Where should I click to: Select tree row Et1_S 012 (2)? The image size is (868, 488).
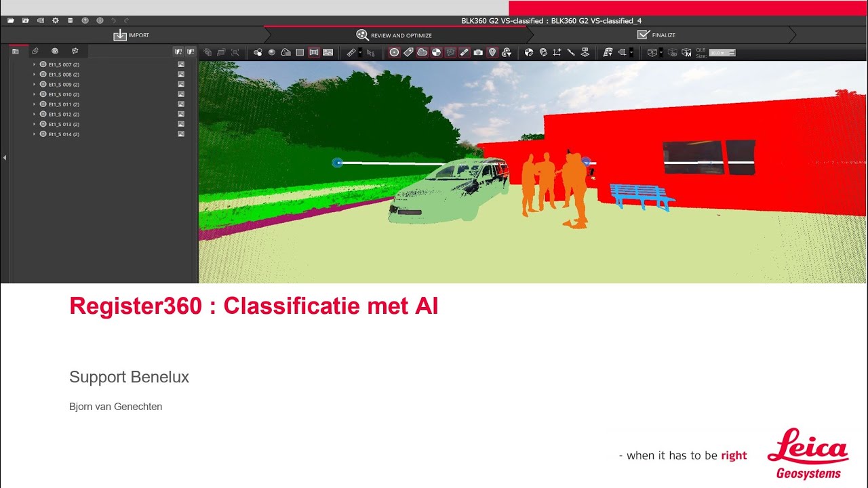point(64,115)
